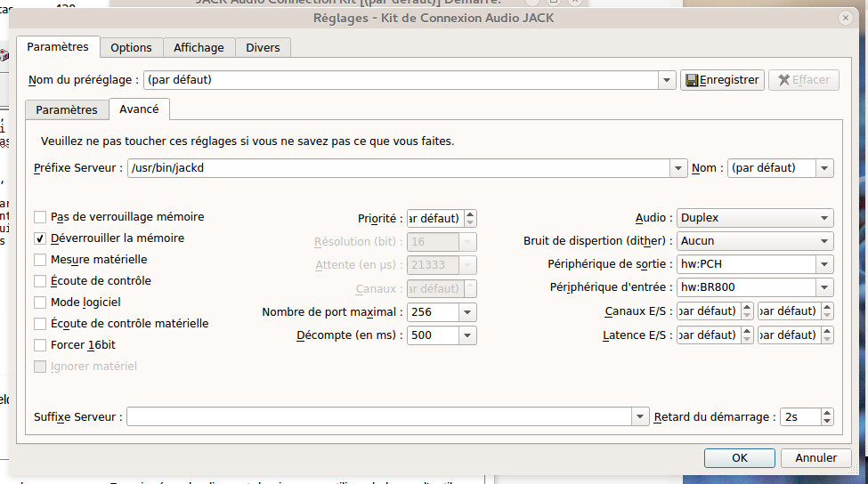This screenshot has width=868, height=484.
Task: Open the Divers tab
Action: [263, 47]
